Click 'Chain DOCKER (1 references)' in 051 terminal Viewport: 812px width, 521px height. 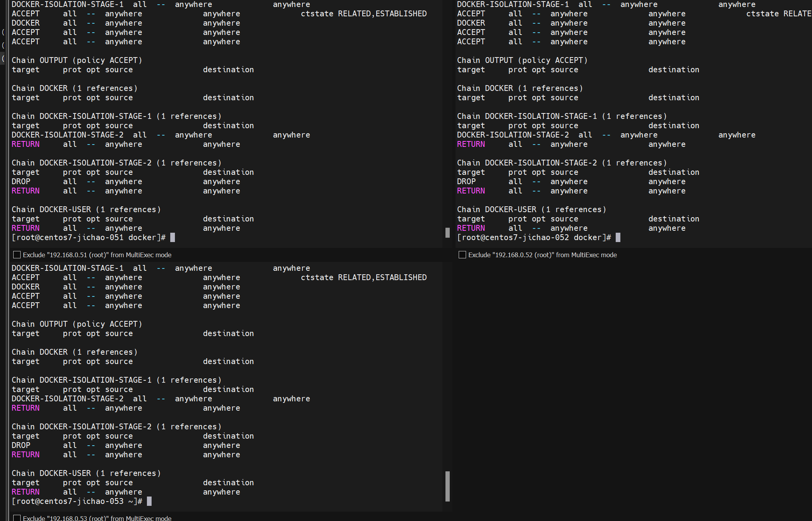coord(75,88)
